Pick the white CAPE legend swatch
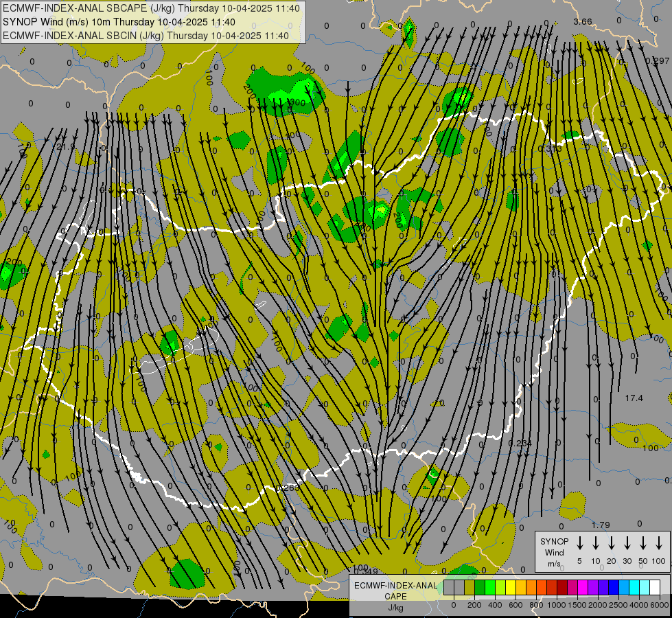Screen dimensions: 672x618 pos(655,587)
